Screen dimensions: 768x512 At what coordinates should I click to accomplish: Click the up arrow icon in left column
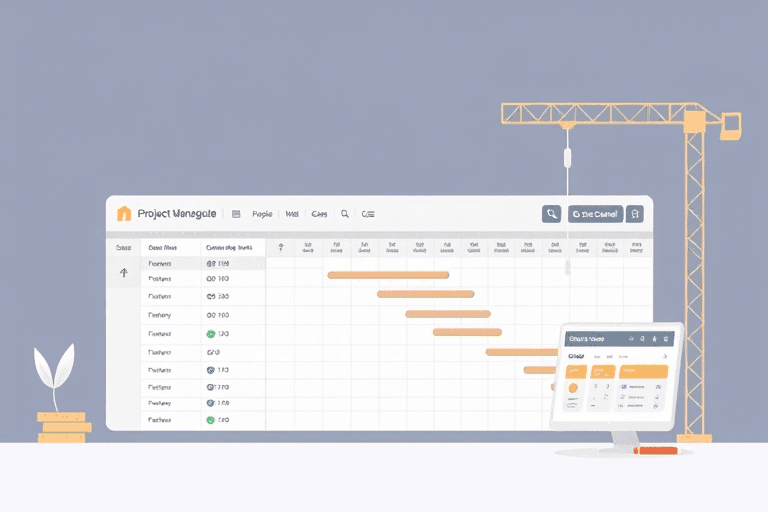[124, 272]
